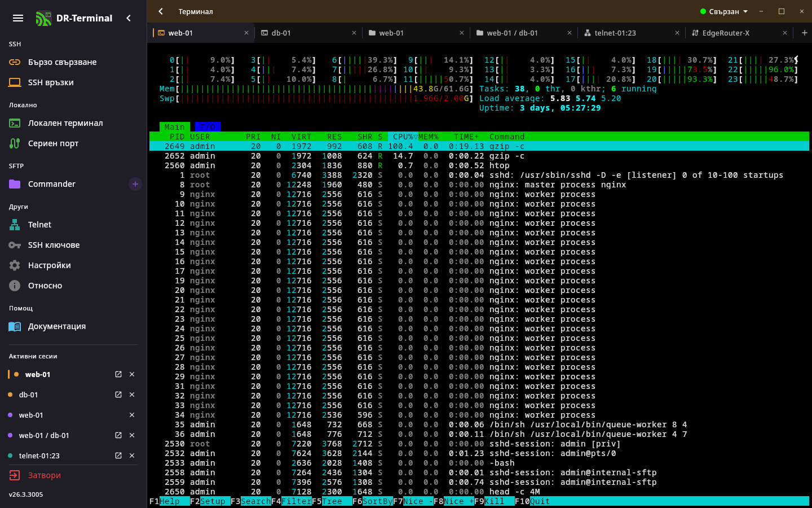The width and height of the screenshot is (812, 508).
Task: Launch Локален терминал
Action: pos(73,123)
